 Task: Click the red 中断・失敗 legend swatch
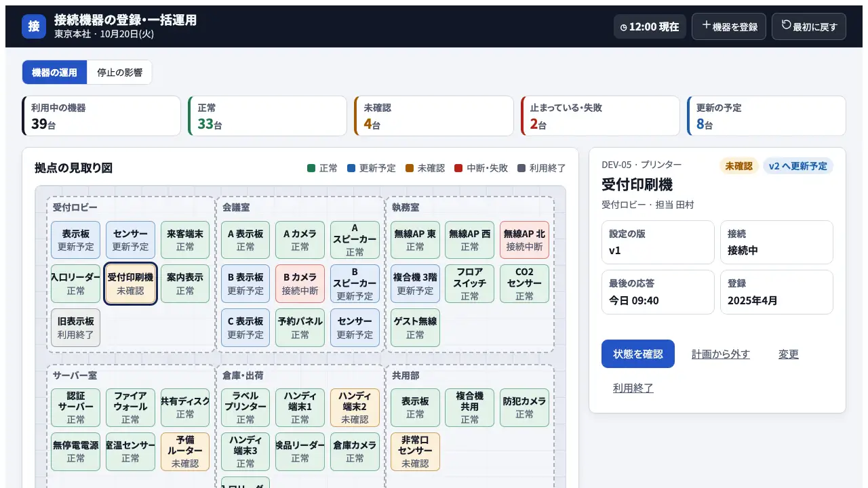(458, 168)
